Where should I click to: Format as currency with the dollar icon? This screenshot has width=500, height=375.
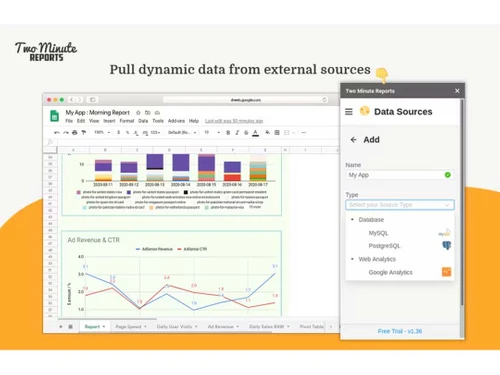pos(119,133)
